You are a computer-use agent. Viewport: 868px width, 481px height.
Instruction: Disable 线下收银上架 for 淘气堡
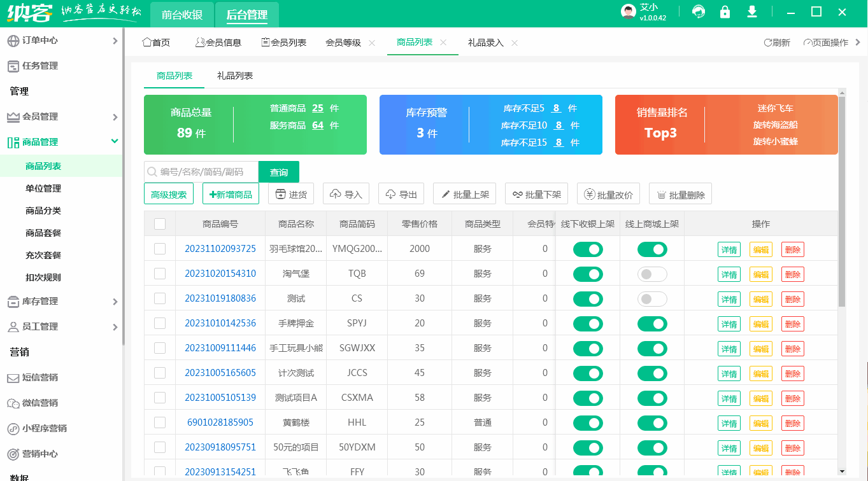coord(587,274)
